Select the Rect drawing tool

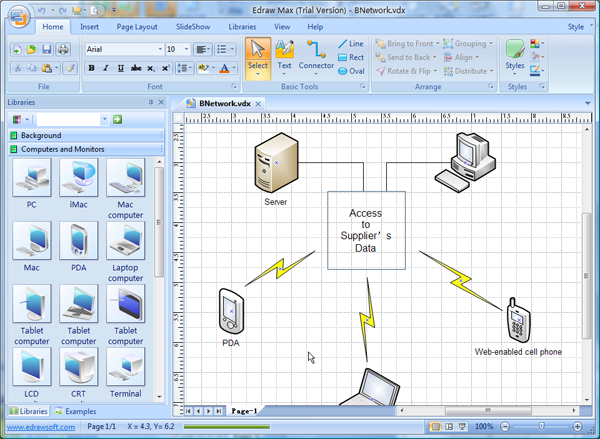350,58
